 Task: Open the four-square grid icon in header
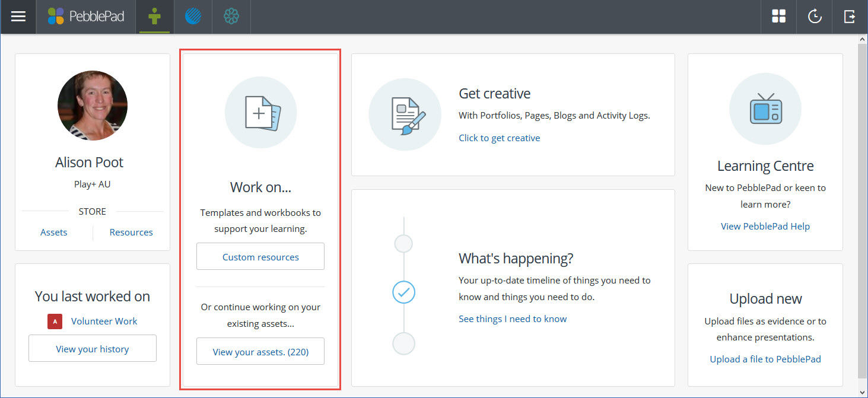click(x=778, y=17)
